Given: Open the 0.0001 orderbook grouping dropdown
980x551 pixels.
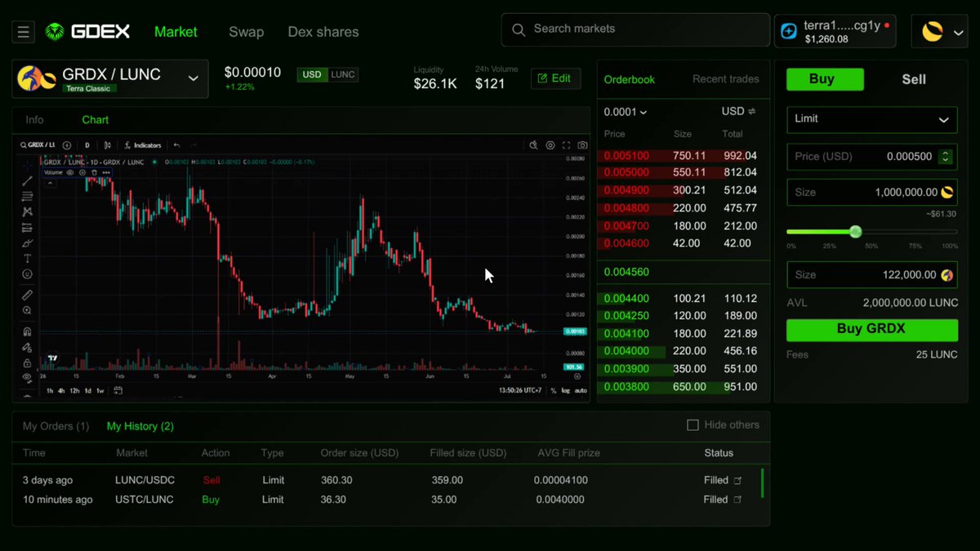Looking at the screenshot, I should (x=625, y=112).
